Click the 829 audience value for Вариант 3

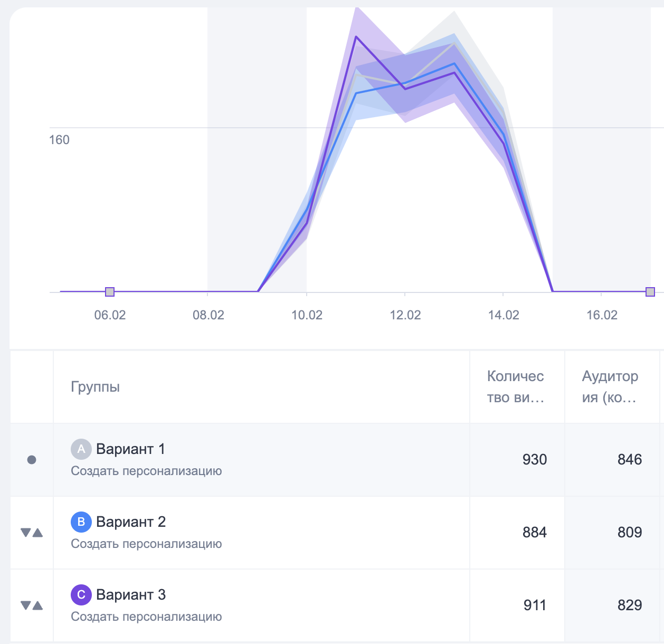(x=630, y=605)
